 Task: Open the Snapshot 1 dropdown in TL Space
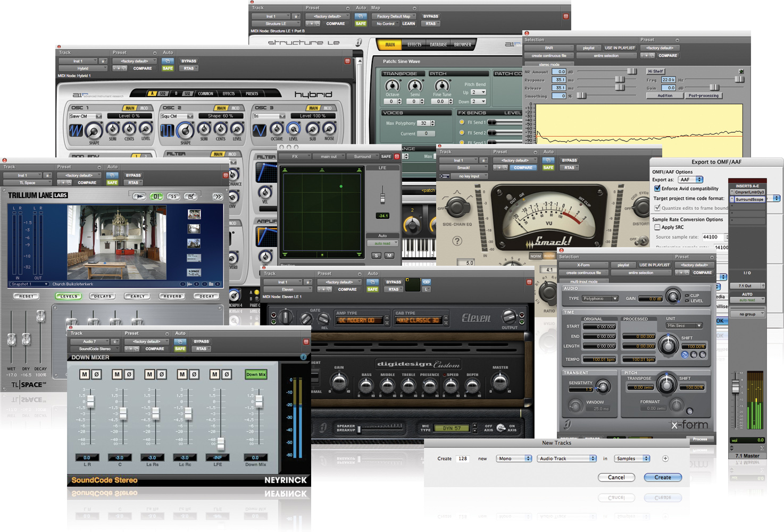(29, 284)
